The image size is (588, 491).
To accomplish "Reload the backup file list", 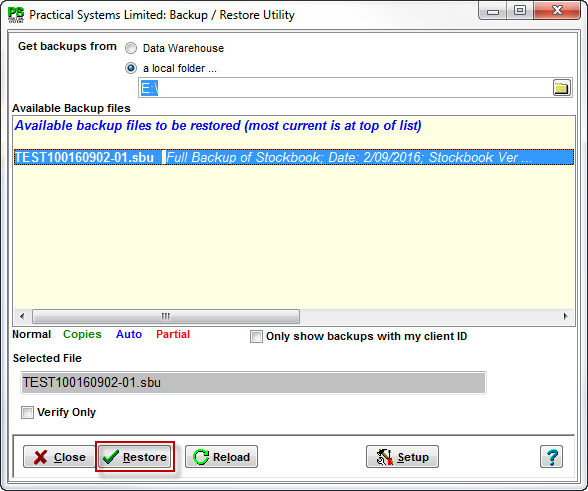I will click(221, 456).
